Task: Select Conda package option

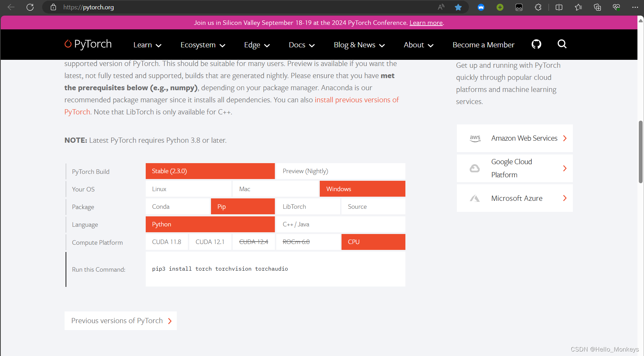Action: point(178,206)
